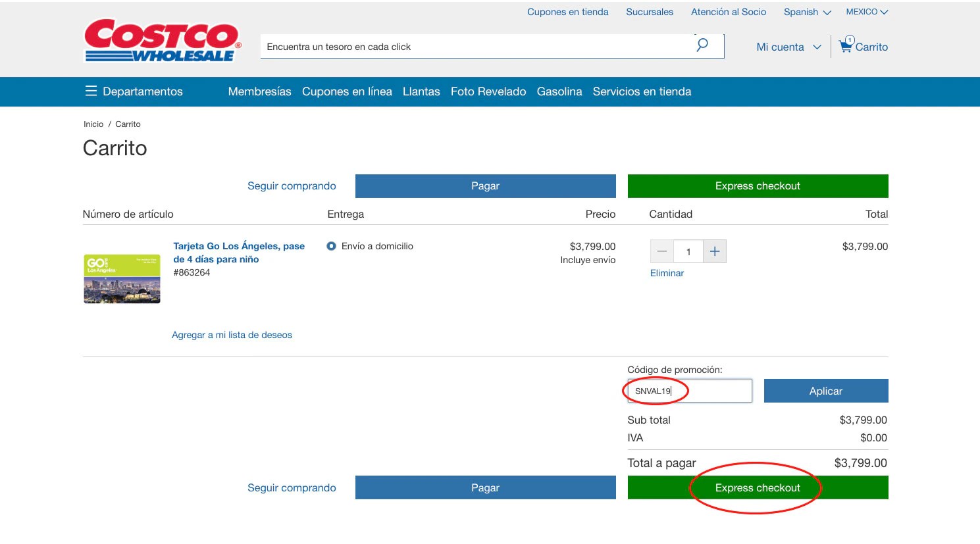This screenshot has width=980, height=544.
Task: Click the upper Express checkout button
Action: tap(758, 186)
